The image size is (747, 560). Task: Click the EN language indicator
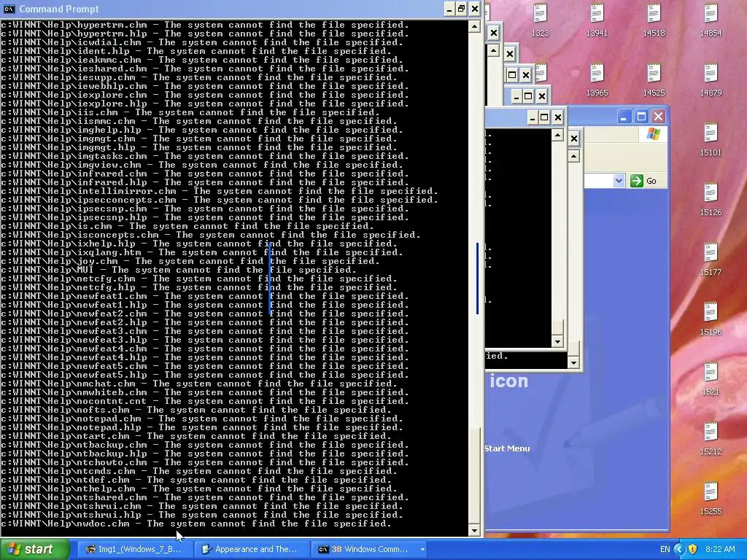tap(665, 549)
